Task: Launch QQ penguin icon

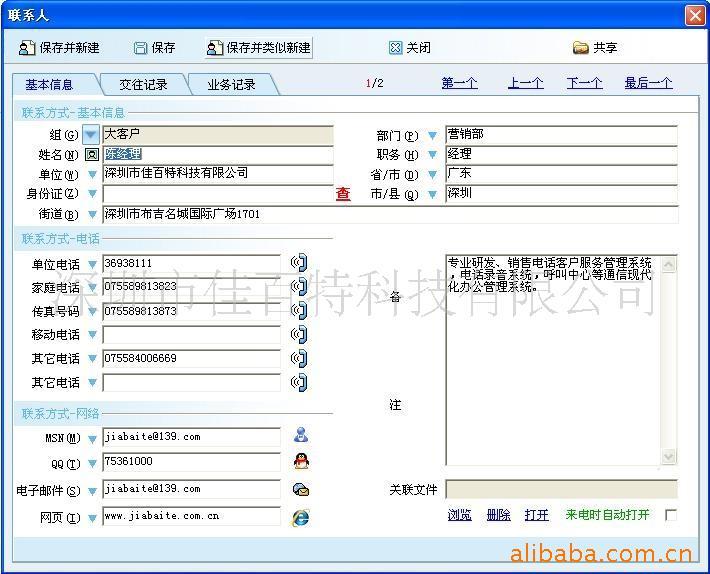Action: coord(301,461)
